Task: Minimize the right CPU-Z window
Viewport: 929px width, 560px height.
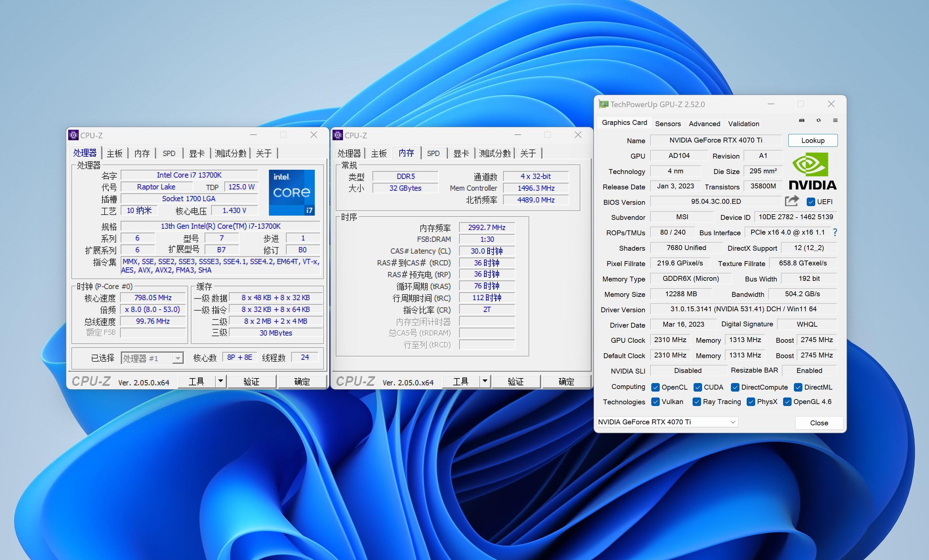Action: (x=518, y=135)
